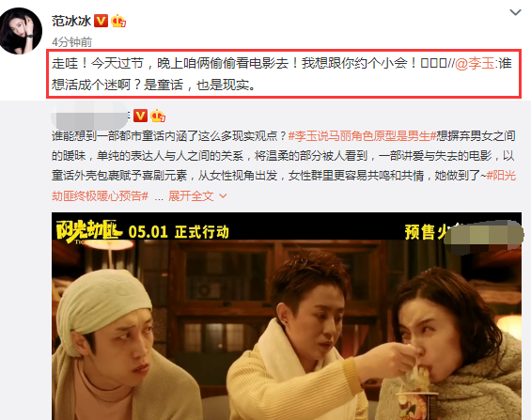Open hashtag #阳光劫匪终极暖心预告#

tap(284, 186)
